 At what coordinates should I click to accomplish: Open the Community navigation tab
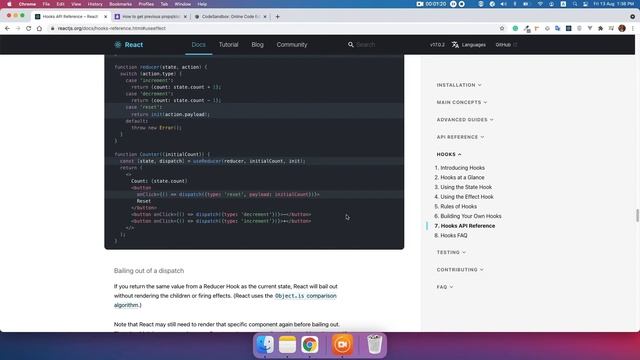tap(292, 44)
